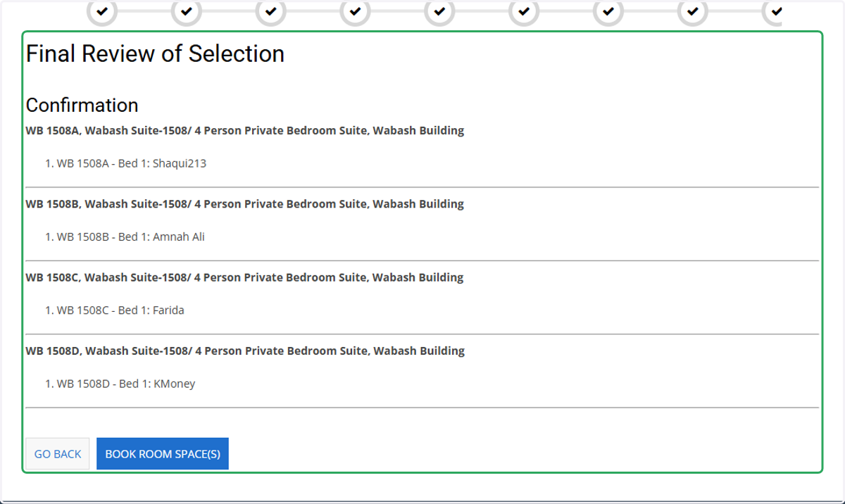Click the third progress step checkmark

(x=271, y=11)
